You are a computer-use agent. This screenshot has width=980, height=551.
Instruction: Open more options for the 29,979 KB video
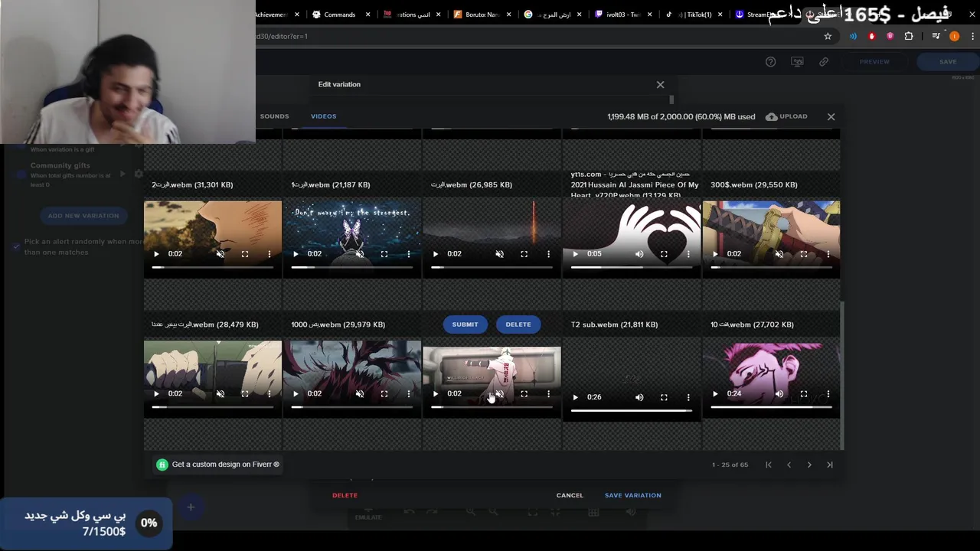point(409,393)
